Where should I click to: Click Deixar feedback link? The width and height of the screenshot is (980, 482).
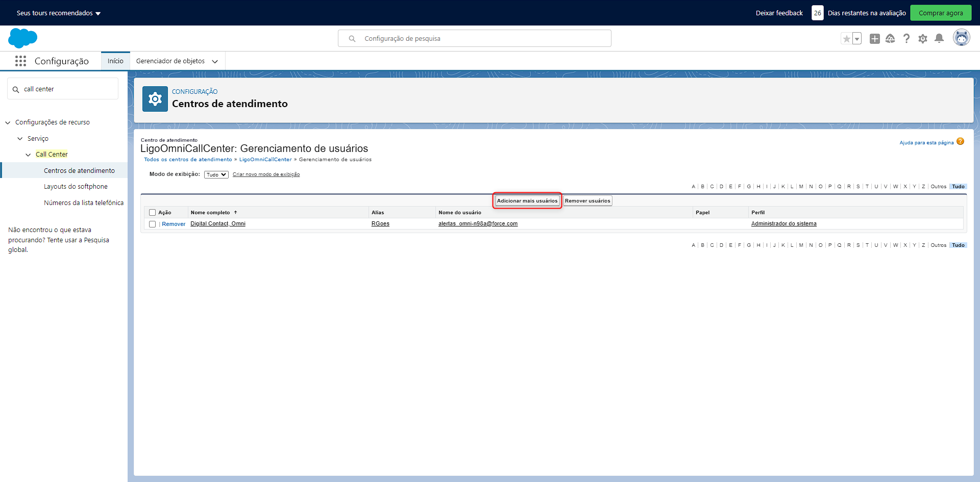pos(779,13)
